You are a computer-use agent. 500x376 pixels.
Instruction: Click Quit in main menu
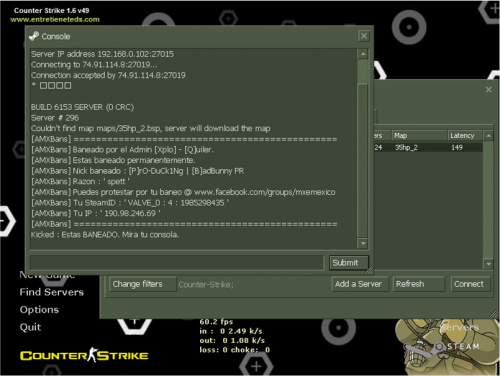tap(30, 327)
